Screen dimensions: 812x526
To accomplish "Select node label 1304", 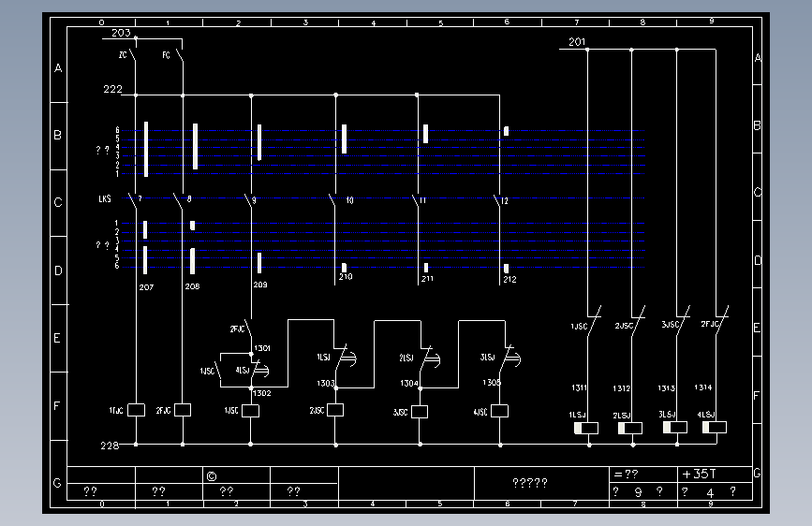I will pyautogui.click(x=409, y=383).
